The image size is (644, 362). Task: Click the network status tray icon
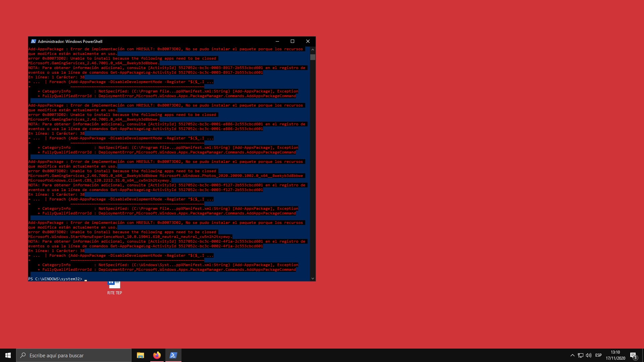coord(580,355)
